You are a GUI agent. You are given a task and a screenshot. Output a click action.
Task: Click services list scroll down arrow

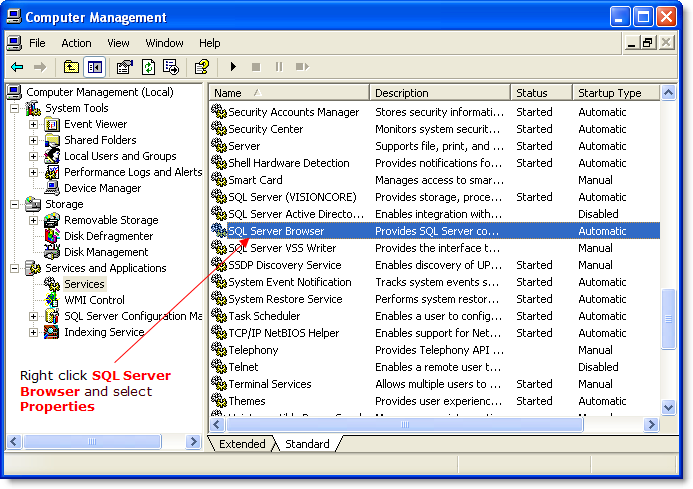point(668,407)
